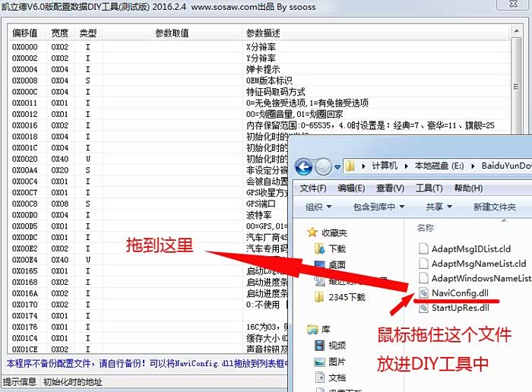Click the 图片 library icon
Viewport: 532px width, 392px height.
(320, 362)
